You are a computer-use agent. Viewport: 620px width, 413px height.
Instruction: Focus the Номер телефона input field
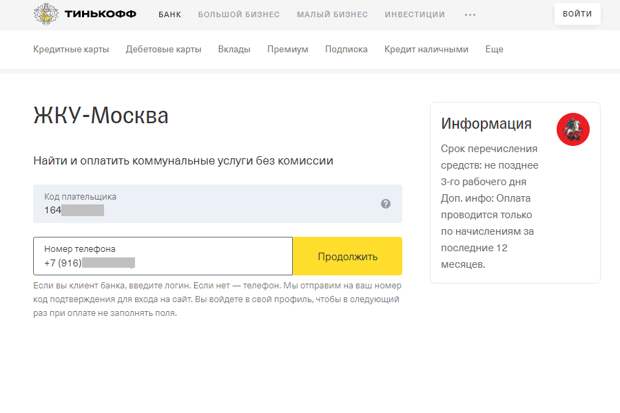point(163,256)
